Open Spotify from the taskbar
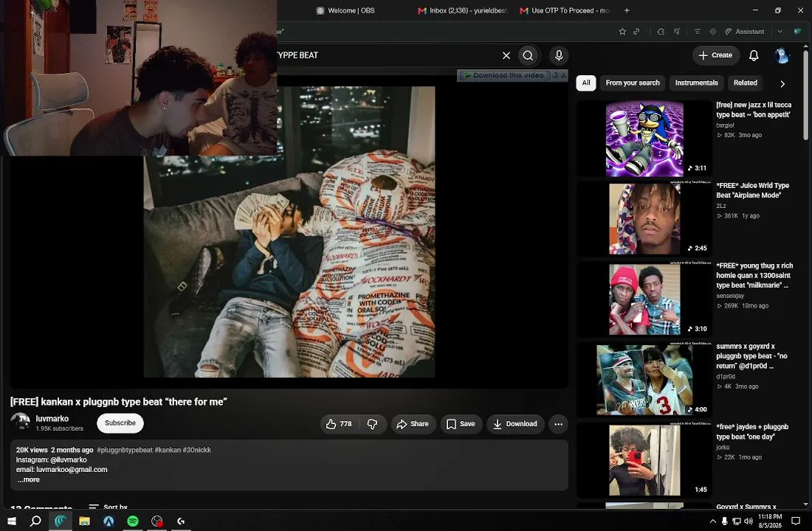 133,521
